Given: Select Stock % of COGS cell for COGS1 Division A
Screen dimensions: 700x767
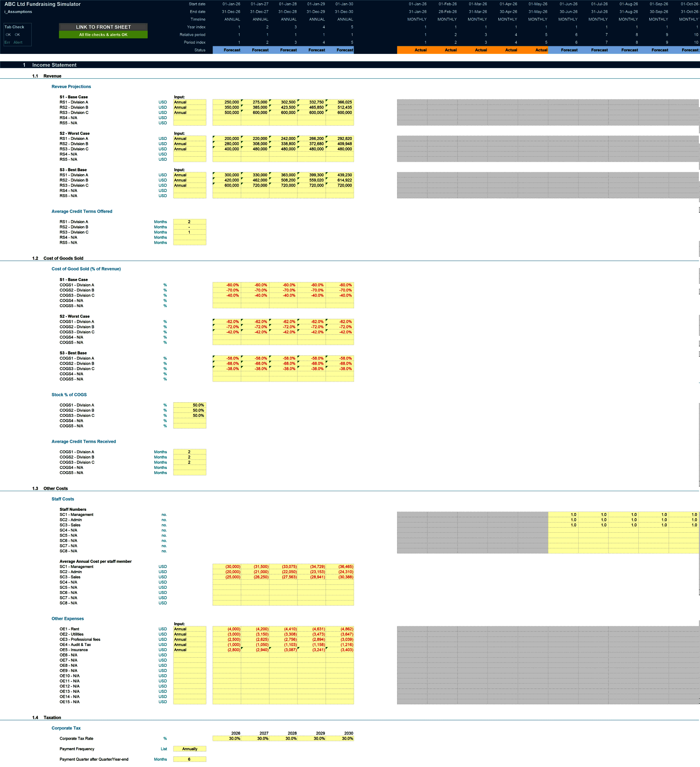Looking at the screenshot, I should click(190, 405).
